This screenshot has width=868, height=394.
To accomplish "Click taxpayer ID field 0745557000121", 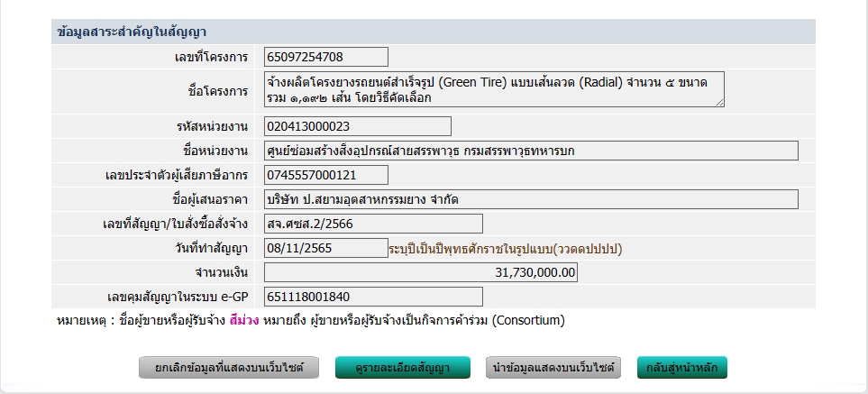I will click(326, 175).
